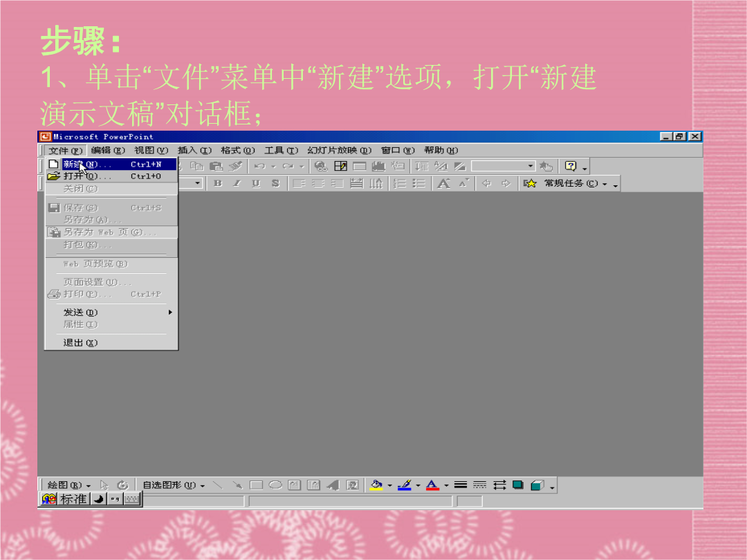Toggle text Shadow with the S button
747x560 pixels.
[x=275, y=183]
